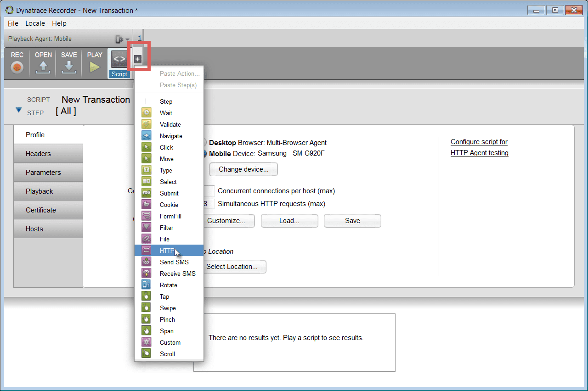Select the Move action icon
Viewport: 588px width, 391px height.
tap(146, 159)
